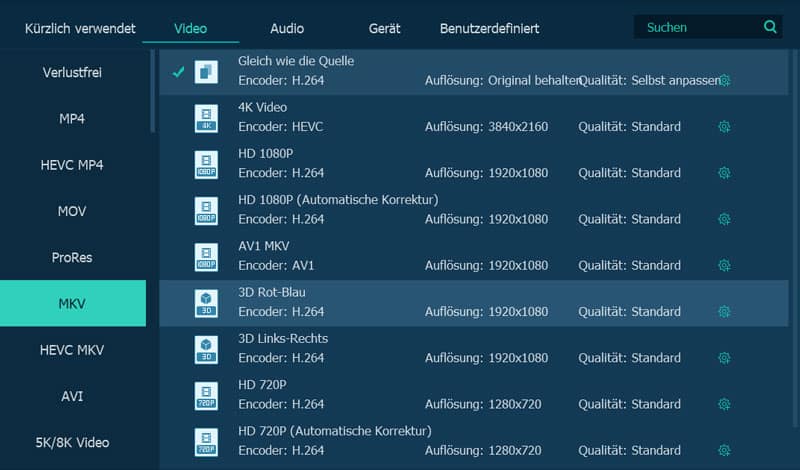Select MP4 format category
The height and width of the screenshot is (470, 800).
72,119
